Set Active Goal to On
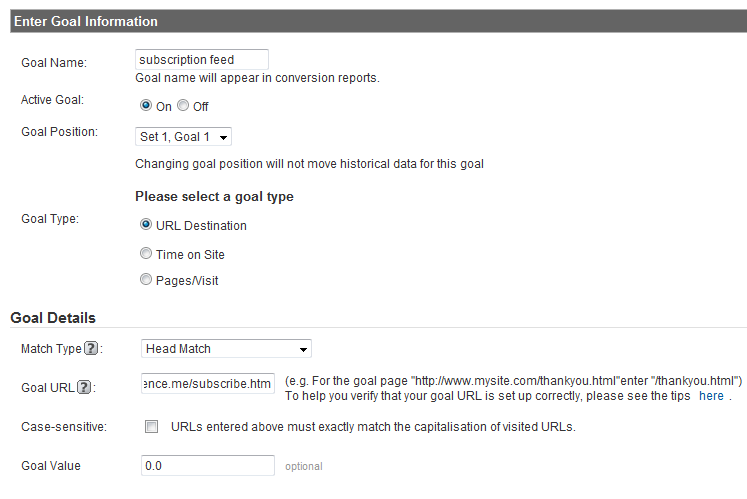 click(x=146, y=105)
